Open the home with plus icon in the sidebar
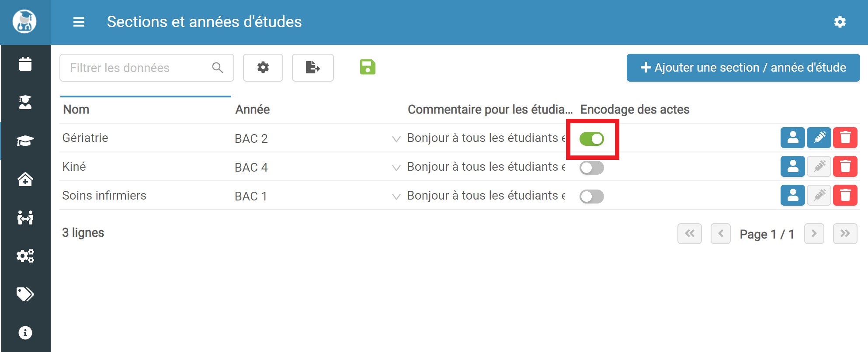Viewport: 868px width, 352px height. pos(25,179)
